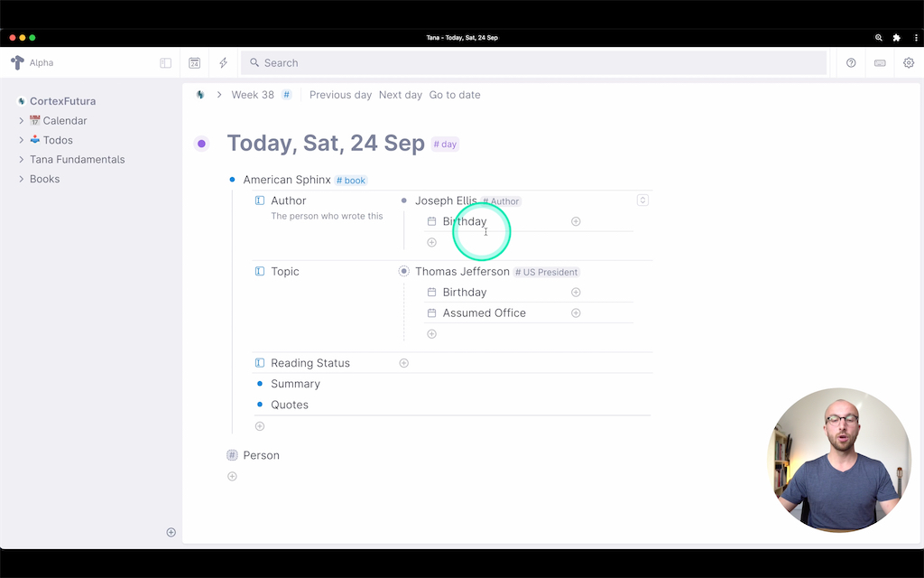Open the extensions puzzle icon
The width and height of the screenshot is (924, 578).
pos(897,38)
